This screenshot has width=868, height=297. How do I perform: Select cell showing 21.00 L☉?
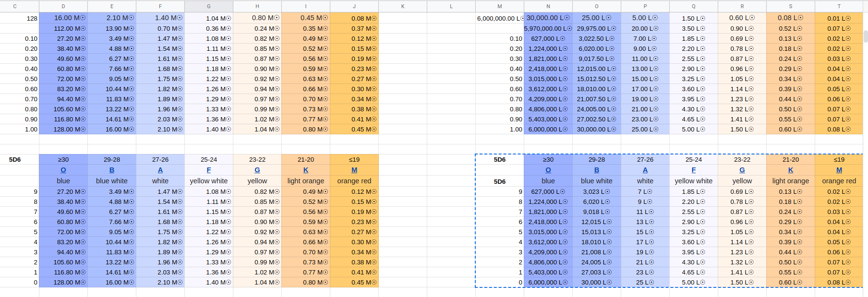point(645,109)
